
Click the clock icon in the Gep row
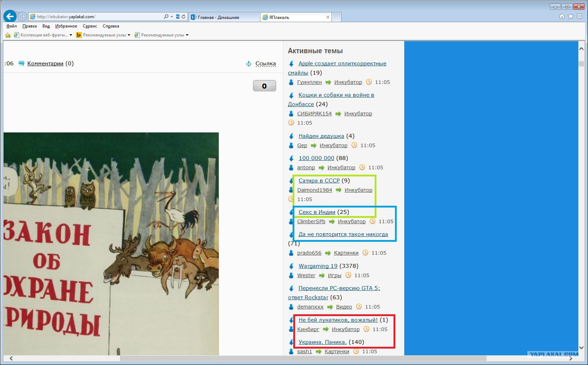354,145
